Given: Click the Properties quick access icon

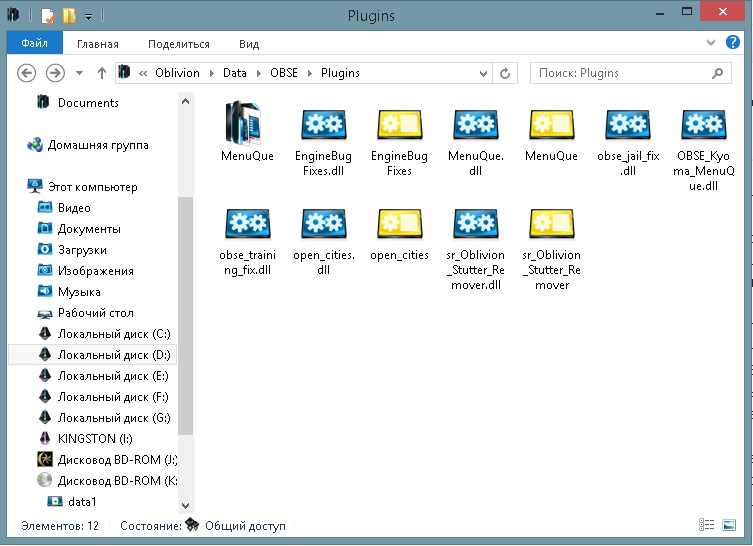Looking at the screenshot, I should pos(48,16).
